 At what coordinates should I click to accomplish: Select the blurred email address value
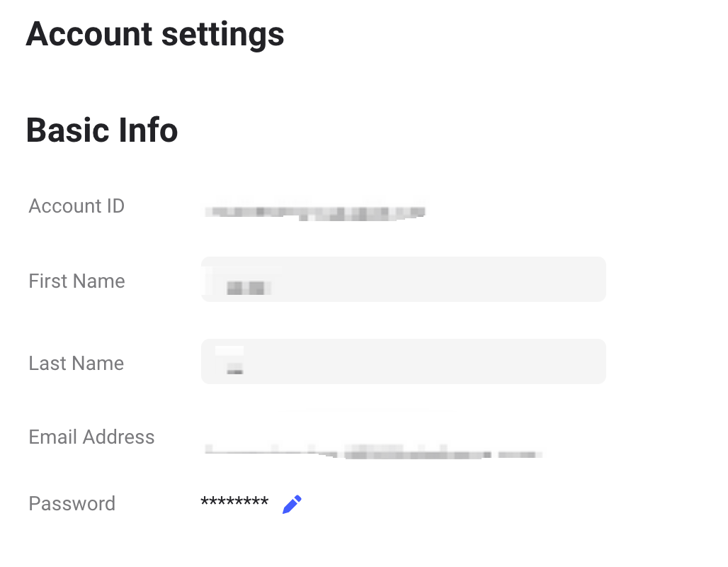[373, 451]
